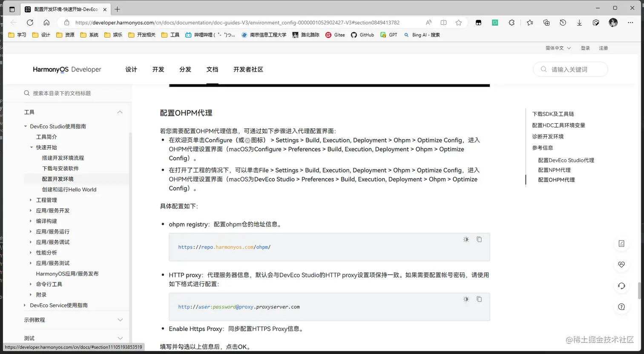Open the GitHub bookmark
This screenshot has height=354, width=644.
pyautogui.click(x=362, y=35)
